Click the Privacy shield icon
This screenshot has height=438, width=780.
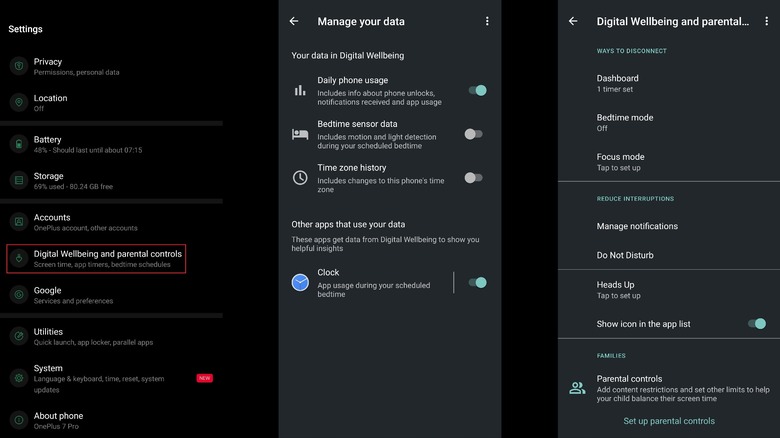tap(18, 67)
